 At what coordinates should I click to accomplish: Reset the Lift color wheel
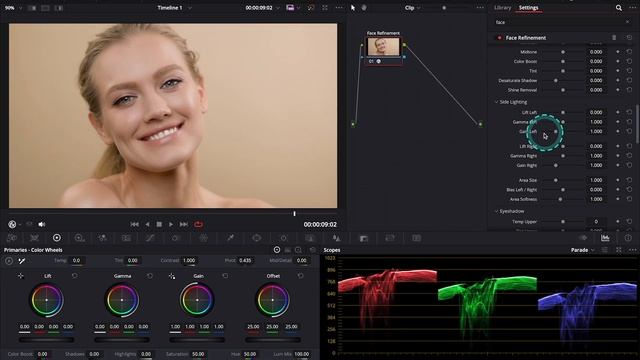pos(74,276)
